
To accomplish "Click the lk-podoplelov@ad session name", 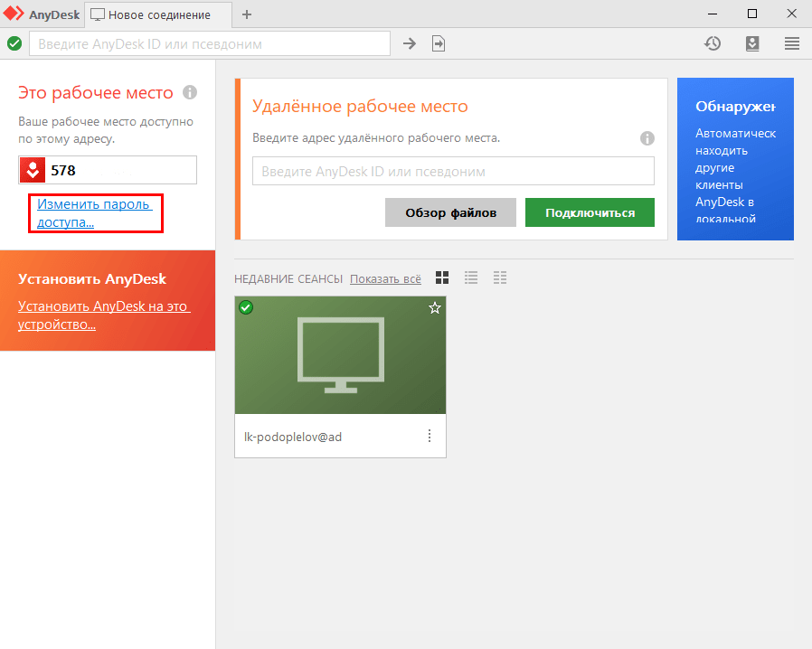I will [x=293, y=437].
